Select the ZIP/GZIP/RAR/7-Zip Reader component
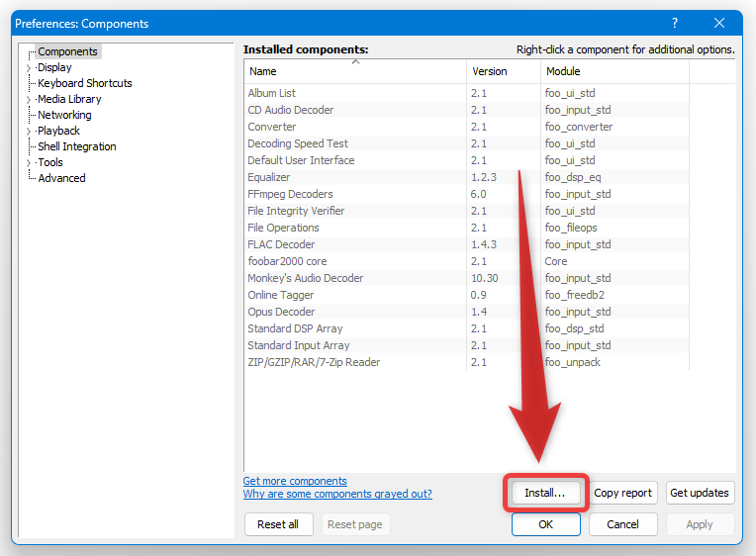Screen dimensions: 756x556 click(x=466, y=362)
